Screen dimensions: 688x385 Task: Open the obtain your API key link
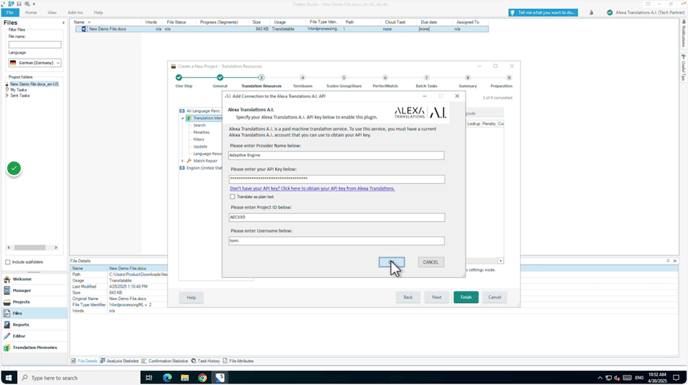tap(312, 188)
